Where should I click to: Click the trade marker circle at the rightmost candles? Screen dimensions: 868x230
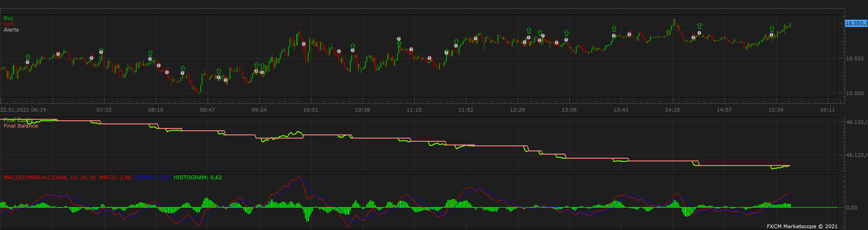772,35
